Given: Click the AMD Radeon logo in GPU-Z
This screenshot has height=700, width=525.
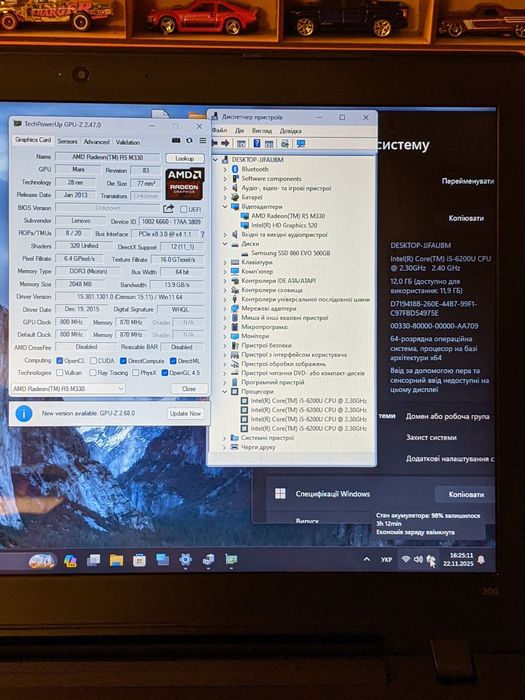Looking at the screenshot, I should point(185,183).
